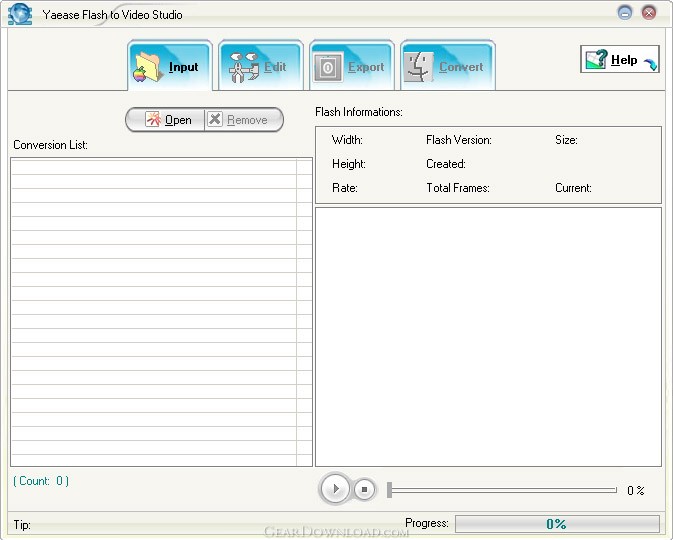Click the Flash preview display area

tap(488, 337)
